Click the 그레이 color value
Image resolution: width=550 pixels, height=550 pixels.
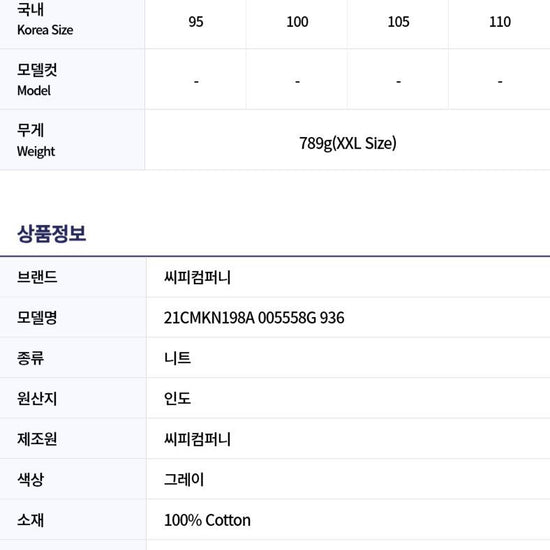184,479
